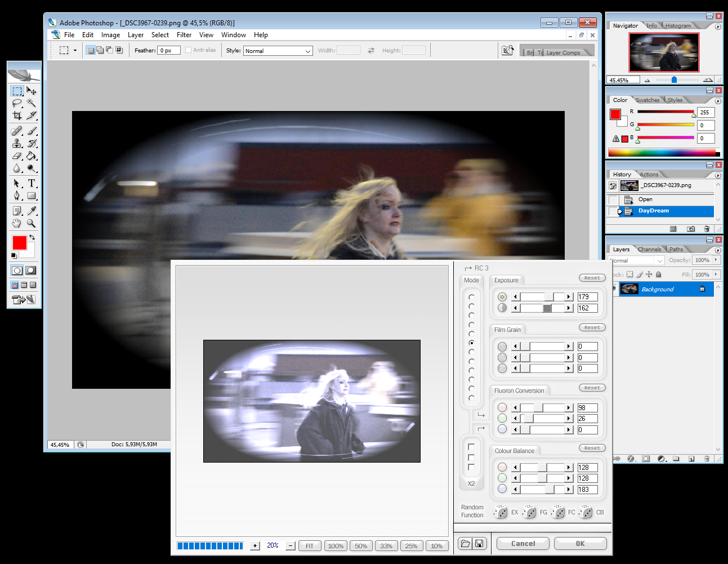Reset the Film Grain settings
This screenshot has height=564, width=728.
point(592,327)
